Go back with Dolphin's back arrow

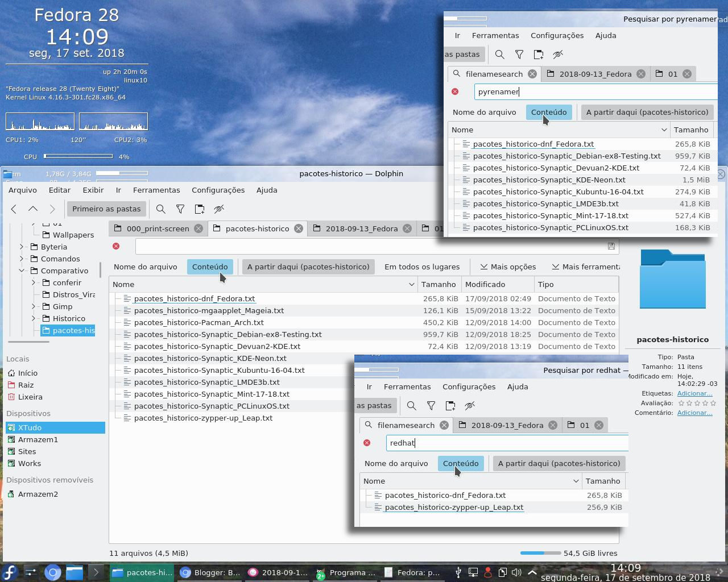[x=14, y=209]
